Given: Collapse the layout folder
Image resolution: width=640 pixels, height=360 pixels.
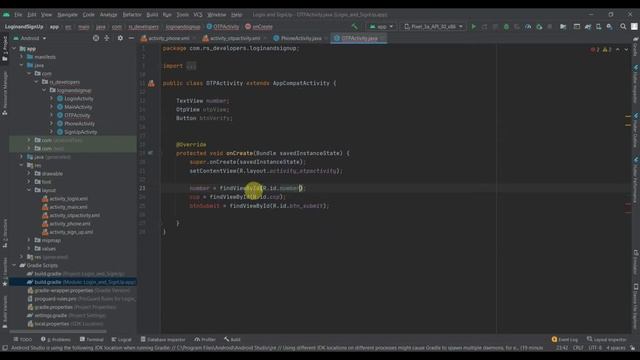Looking at the screenshot, I should [29, 190].
